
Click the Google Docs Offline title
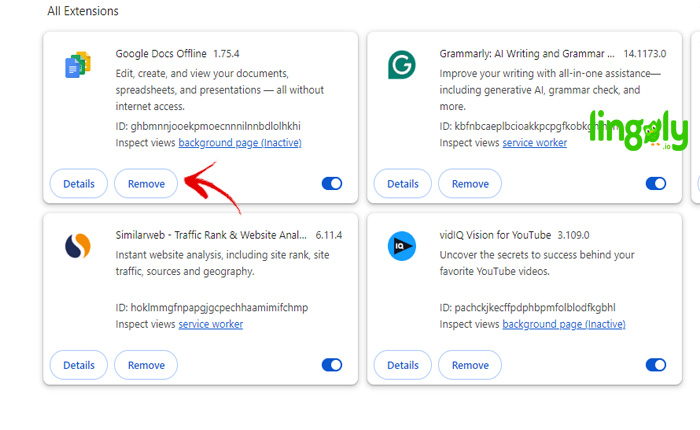[161, 54]
